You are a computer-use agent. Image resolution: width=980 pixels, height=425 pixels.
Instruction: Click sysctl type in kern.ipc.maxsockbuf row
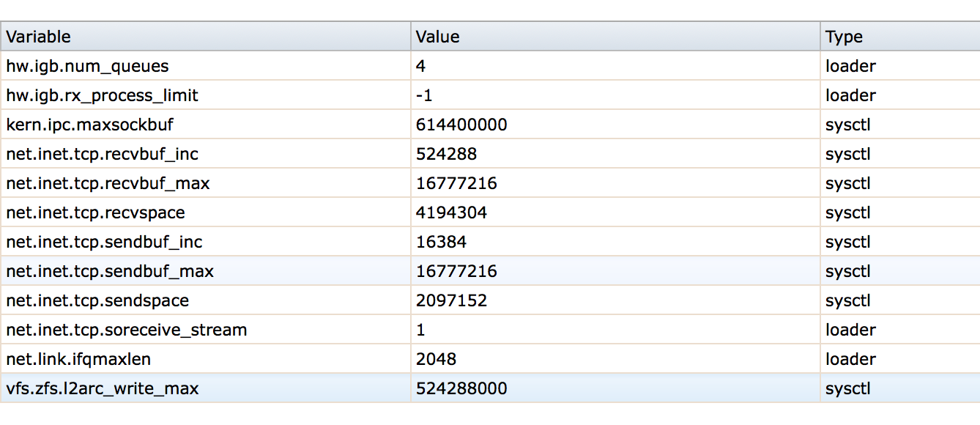click(x=848, y=125)
